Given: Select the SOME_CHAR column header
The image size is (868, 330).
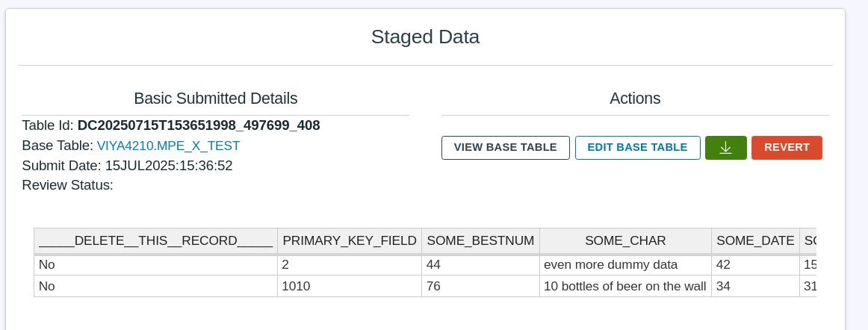Looking at the screenshot, I should pos(625,240).
